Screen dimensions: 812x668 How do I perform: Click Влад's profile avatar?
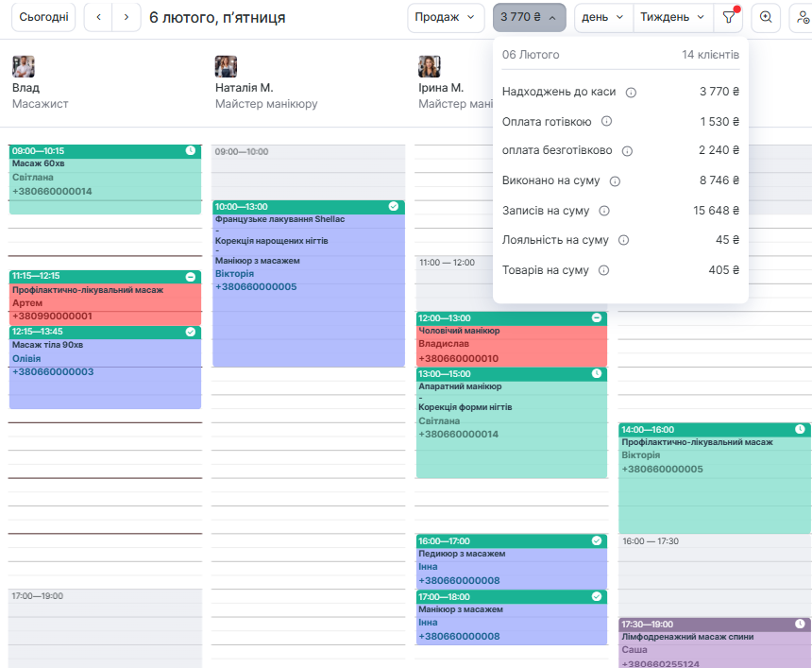pos(23,66)
